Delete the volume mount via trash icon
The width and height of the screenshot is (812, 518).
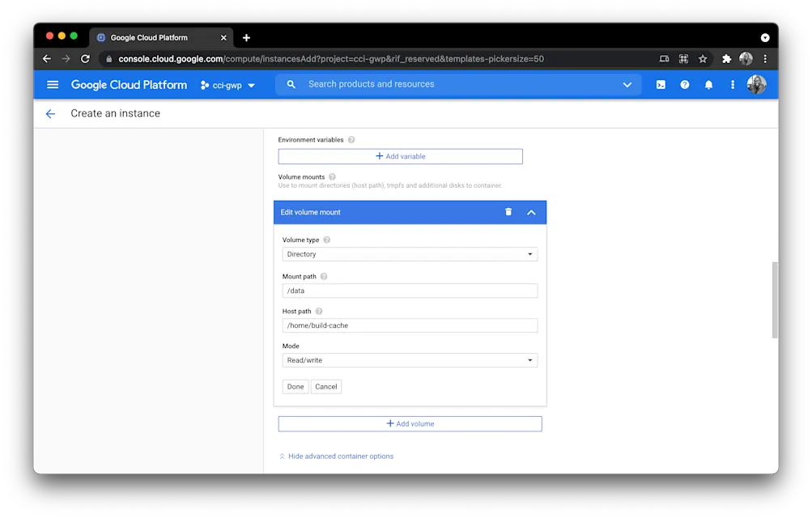[x=508, y=212]
